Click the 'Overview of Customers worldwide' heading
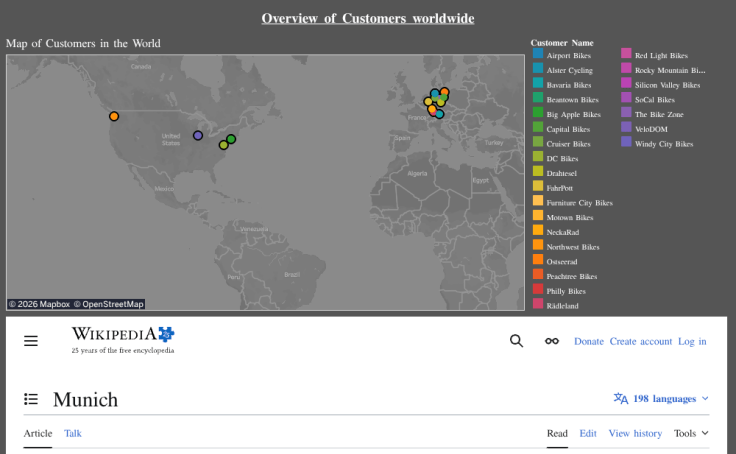736x454 pixels. click(368, 18)
